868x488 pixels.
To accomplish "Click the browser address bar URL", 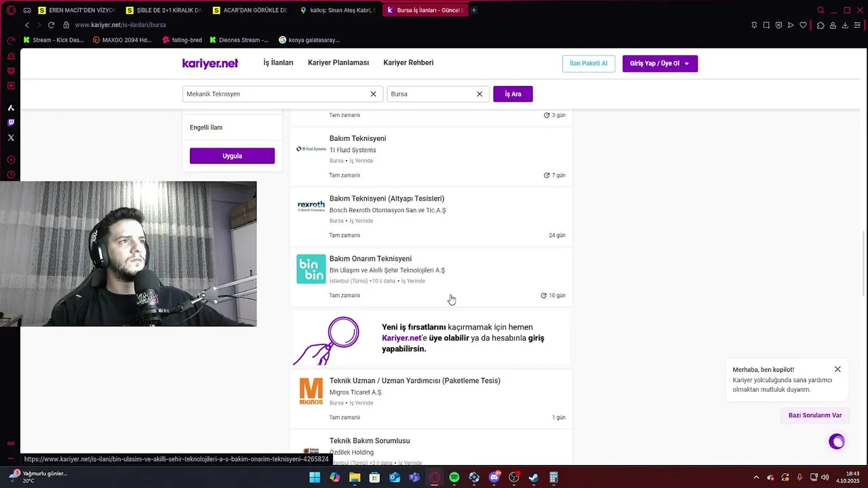I will tap(121, 25).
